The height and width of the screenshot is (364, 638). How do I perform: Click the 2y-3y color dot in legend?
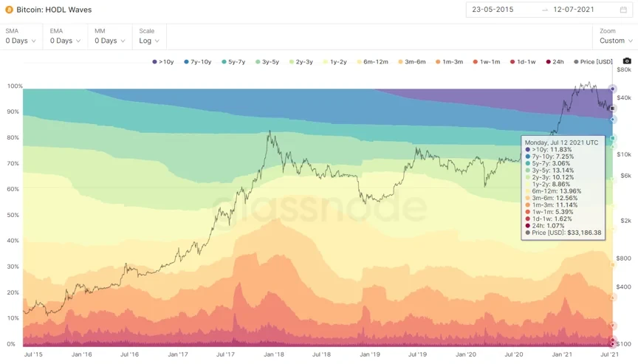(292, 62)
